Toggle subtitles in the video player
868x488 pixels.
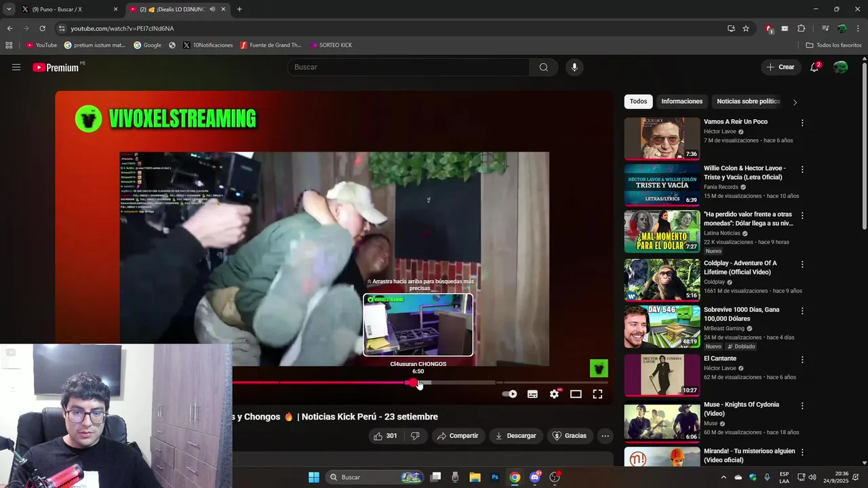click(x=532, y=394)
